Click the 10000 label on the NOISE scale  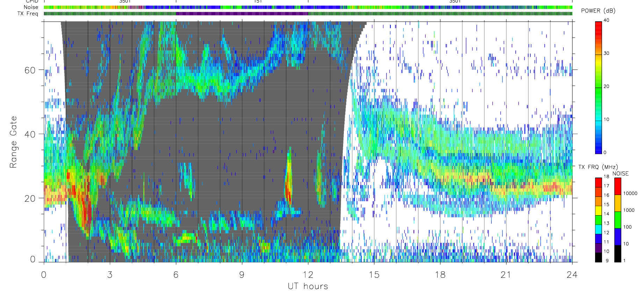pos(630,194)
